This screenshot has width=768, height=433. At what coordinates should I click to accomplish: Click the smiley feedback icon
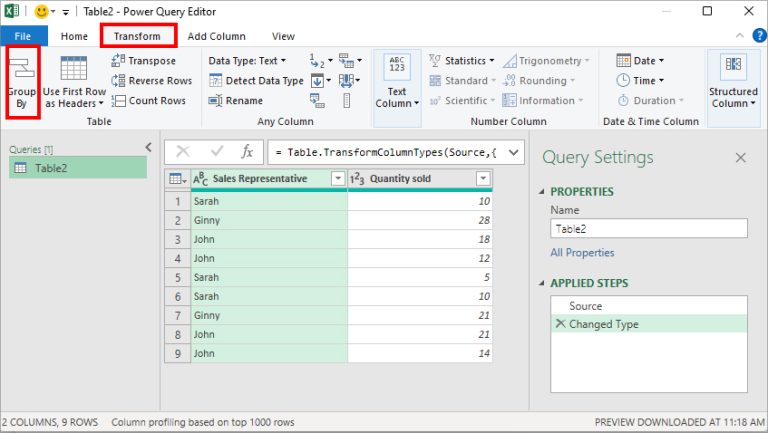pos(42,11)
